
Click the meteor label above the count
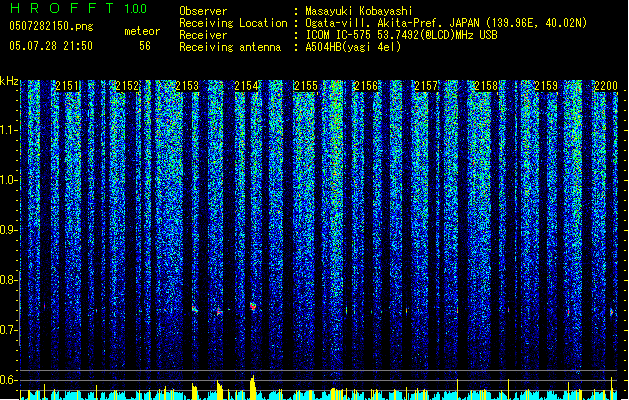[142, 31]
